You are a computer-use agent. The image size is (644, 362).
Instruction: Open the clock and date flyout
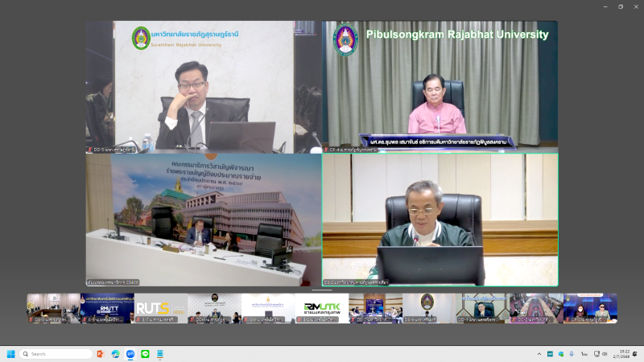tap(620, 354)
